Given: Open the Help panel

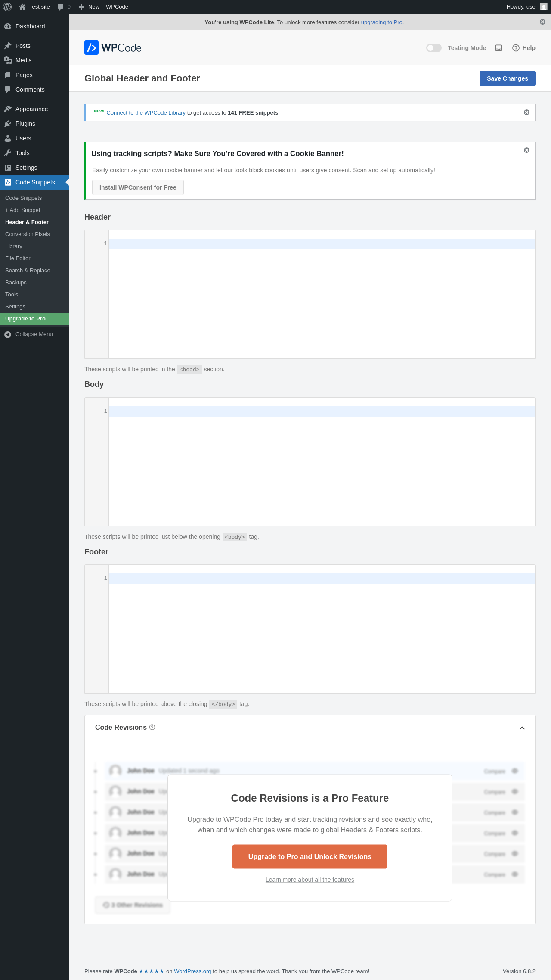Looking at the screenshot, I should coord(524,48).
